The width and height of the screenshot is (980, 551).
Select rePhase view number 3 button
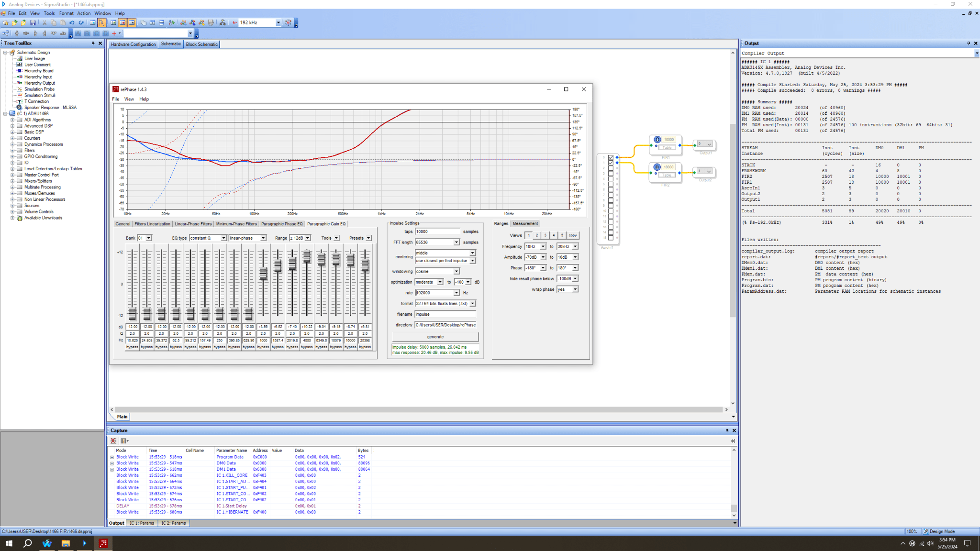[x=545, y=235]
